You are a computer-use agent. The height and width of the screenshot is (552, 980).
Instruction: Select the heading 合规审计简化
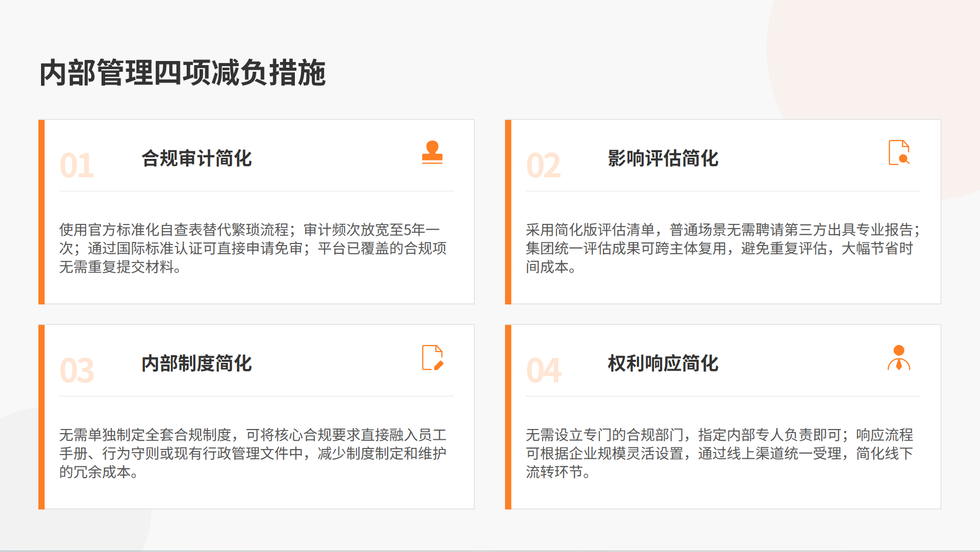click(197, 158)
